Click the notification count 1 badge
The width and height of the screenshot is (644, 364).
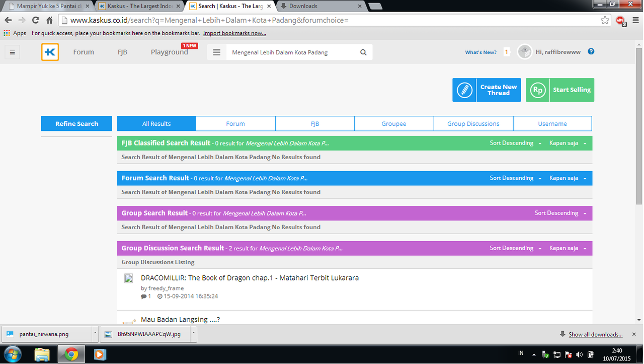(x=506, y=52)
